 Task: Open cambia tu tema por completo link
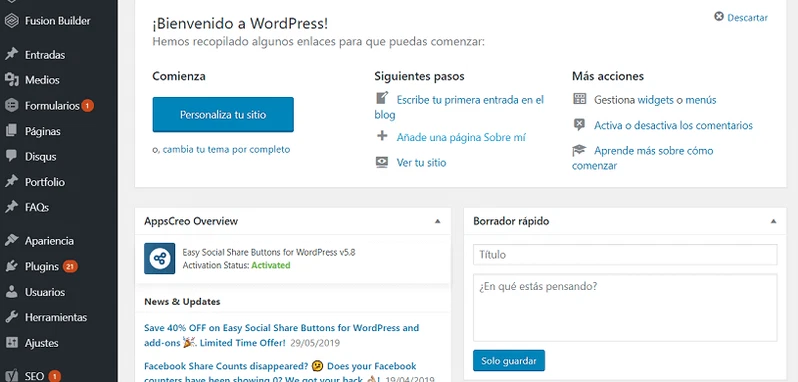tap(226, 150)
